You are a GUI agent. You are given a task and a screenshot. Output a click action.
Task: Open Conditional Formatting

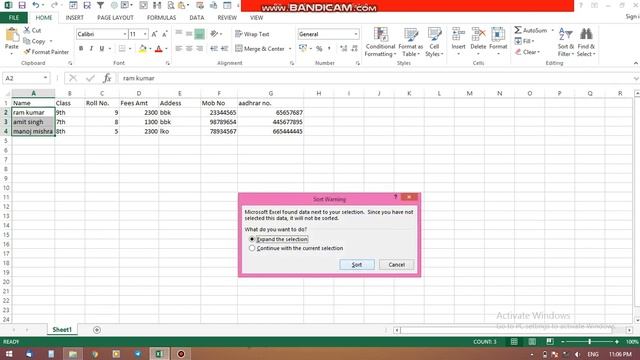(380, 42)
